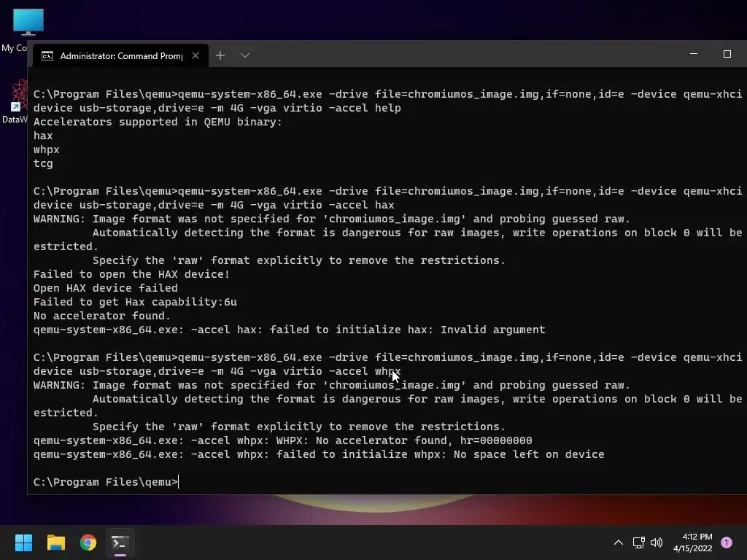Screen dimensions: 747x560
Task: Click the command prompt icon in the tab
Action: (x=47, y=56)
